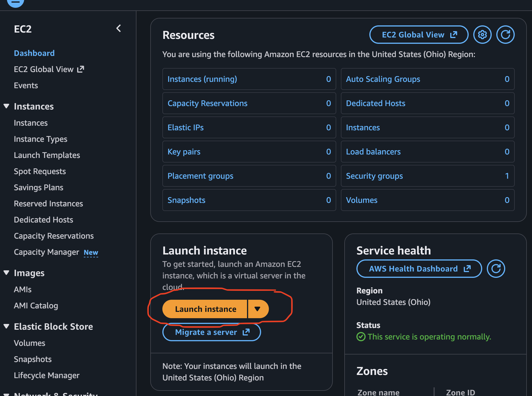Click the orange Launch instance button

(205, 309)
